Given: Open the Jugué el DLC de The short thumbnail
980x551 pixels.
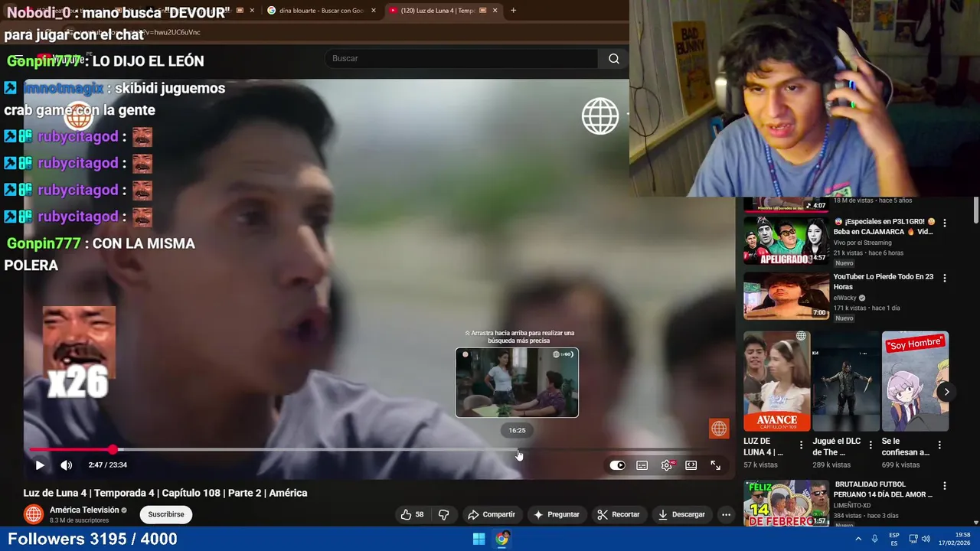Looking at the screenshot, I should 846,381.
